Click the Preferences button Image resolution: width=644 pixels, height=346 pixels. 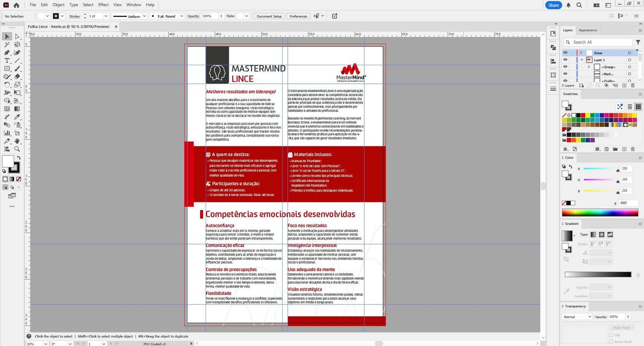pos(298,16)
